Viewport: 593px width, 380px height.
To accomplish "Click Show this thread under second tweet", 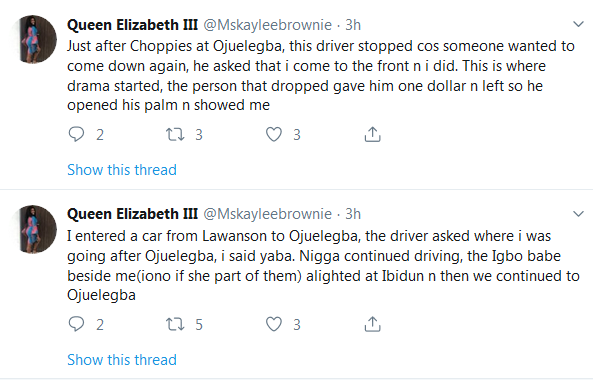I will (x=122, y=360).
